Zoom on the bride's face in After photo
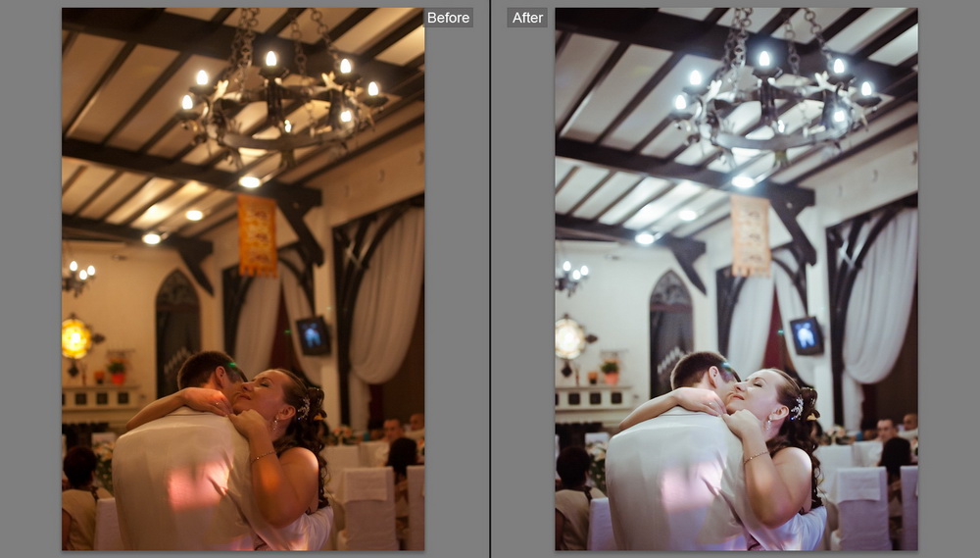 click(x=759, y=390)
